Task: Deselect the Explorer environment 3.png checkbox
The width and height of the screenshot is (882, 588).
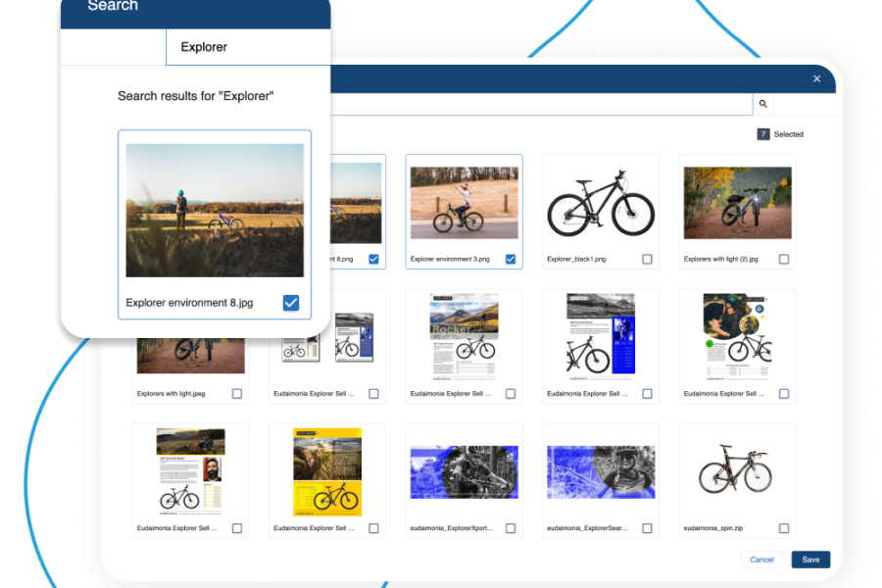Action: point(511,260)
